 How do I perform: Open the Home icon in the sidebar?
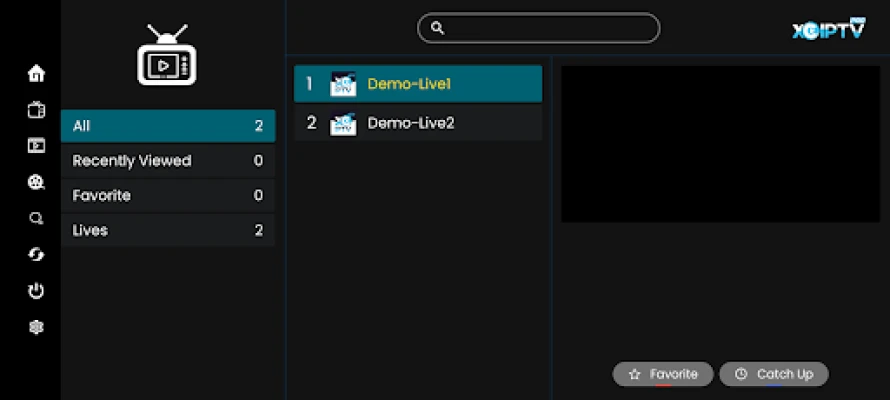(x=36, y=73)
